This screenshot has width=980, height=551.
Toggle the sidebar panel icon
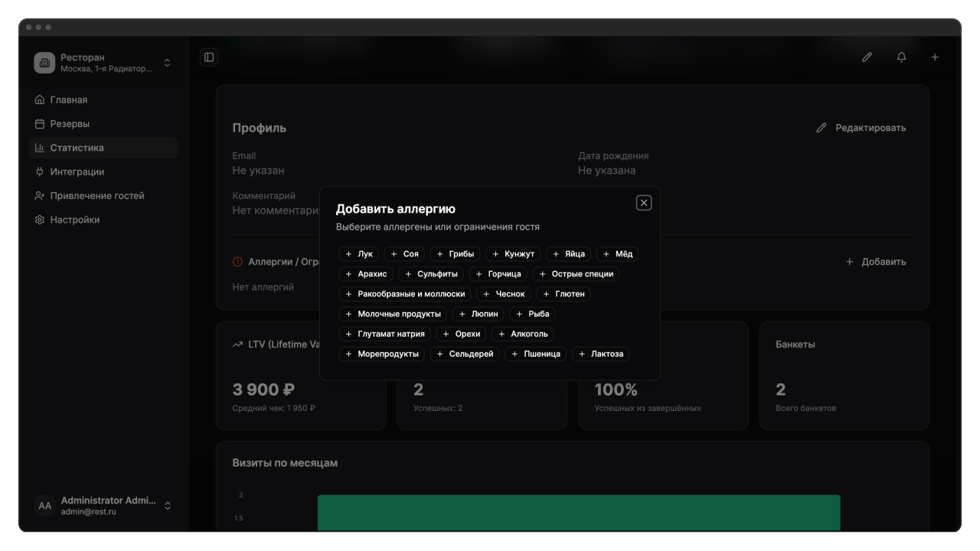[x=209, y=57]
